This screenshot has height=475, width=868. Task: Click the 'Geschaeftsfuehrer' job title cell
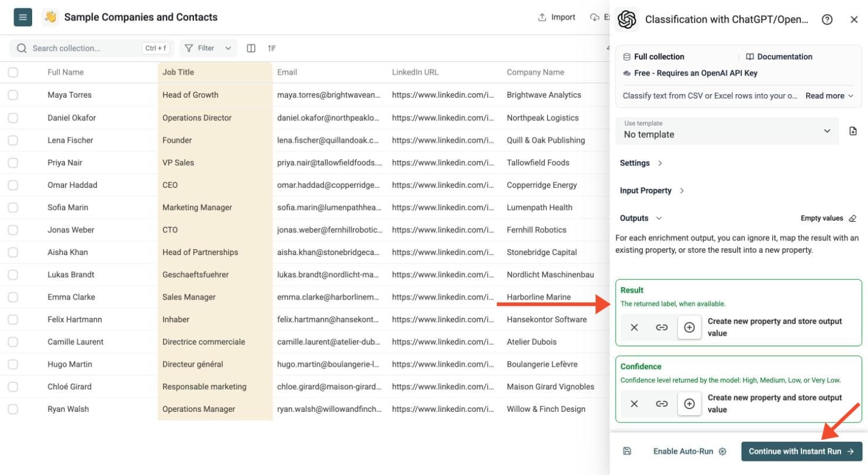tap(195, 274)
